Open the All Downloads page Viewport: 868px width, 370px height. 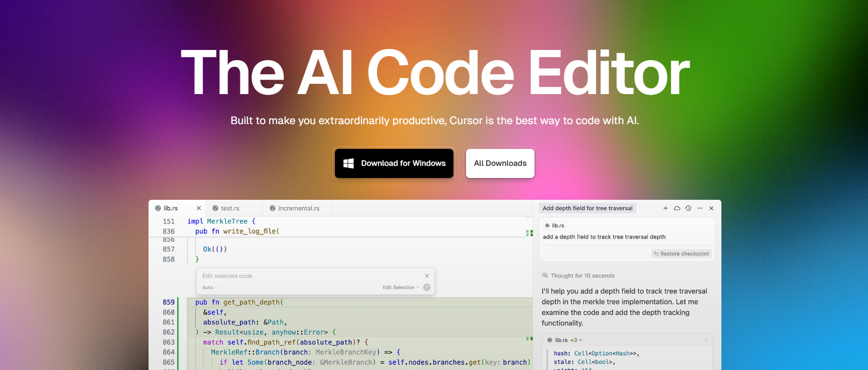[x=500, y=163]
